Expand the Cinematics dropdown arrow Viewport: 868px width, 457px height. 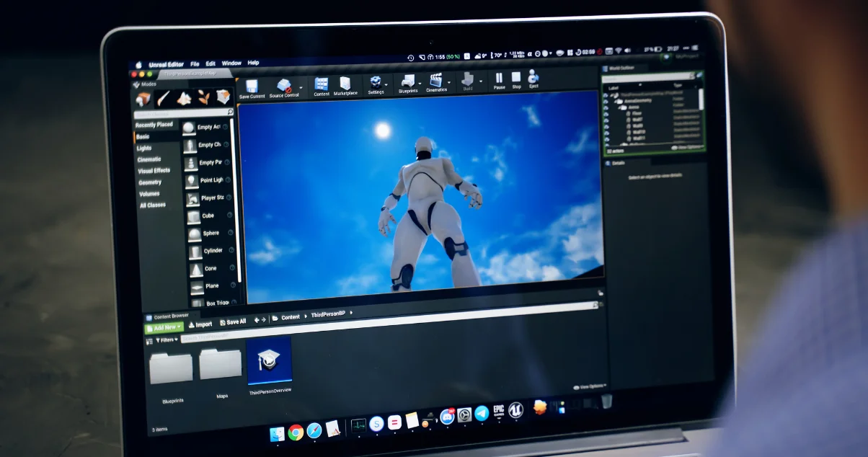click(x=450, y=81)
